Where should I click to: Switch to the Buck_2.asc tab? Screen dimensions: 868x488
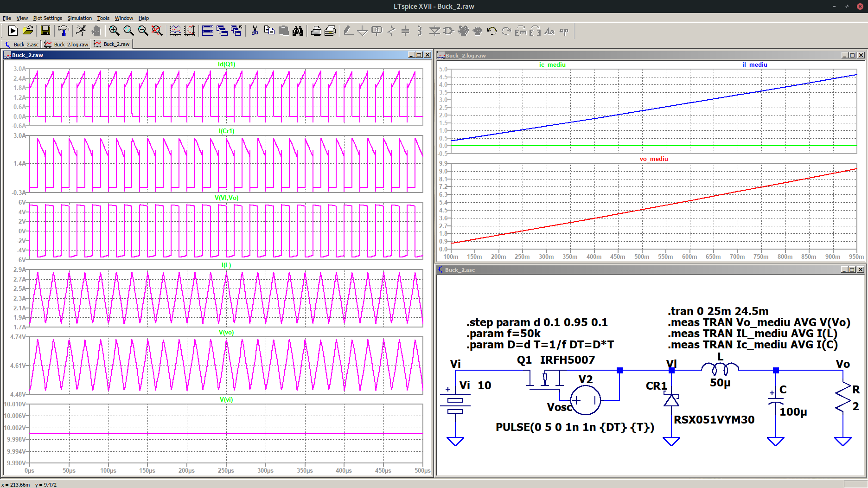21,45
